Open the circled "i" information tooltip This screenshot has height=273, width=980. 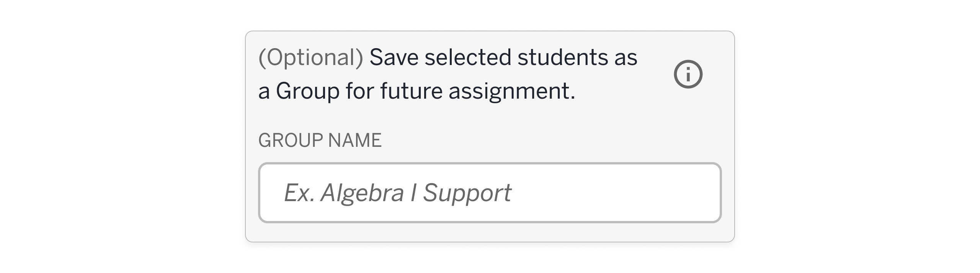688,74
